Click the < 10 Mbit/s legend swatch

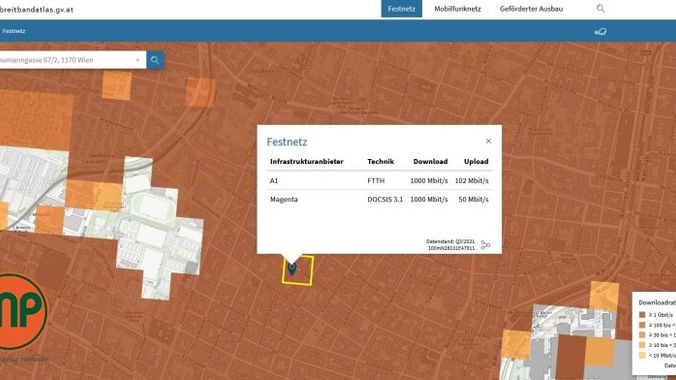[642, 355]
